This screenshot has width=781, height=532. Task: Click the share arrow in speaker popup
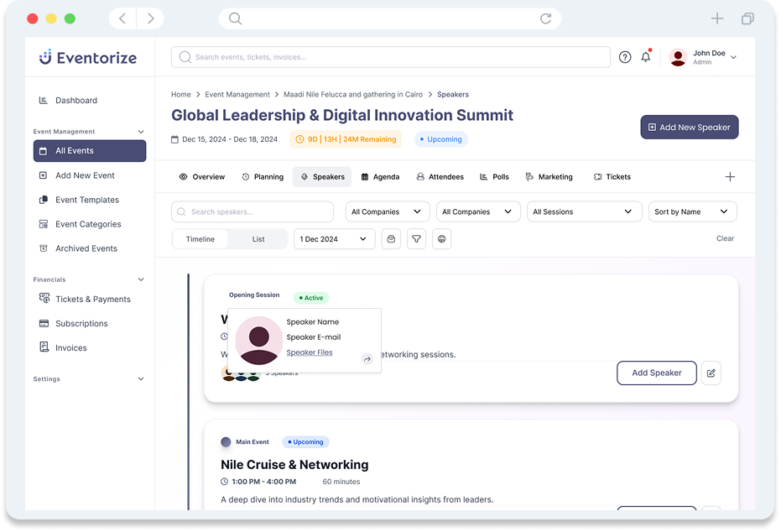click(x=367, y=359)
